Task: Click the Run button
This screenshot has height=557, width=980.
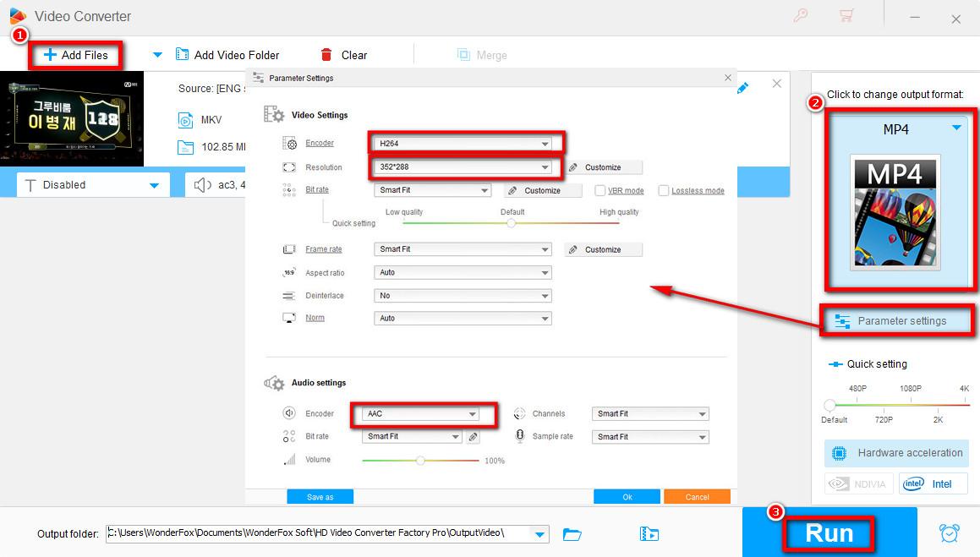Action: click(829, 533)
